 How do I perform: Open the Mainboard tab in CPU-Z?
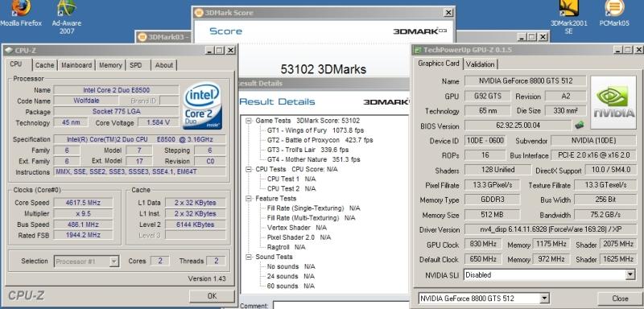pos(76,65)
